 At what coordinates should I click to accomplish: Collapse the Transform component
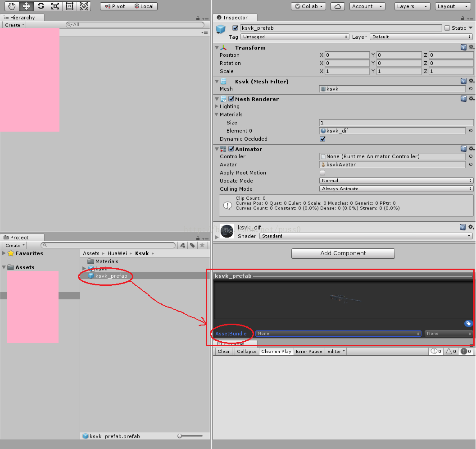pyautogui.click(x=217, y=48)
